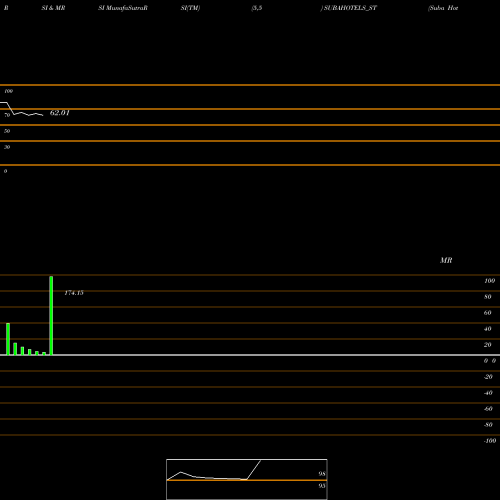Click the MRSI axis label -60
The image size is (500, 500).
point(488,409)
